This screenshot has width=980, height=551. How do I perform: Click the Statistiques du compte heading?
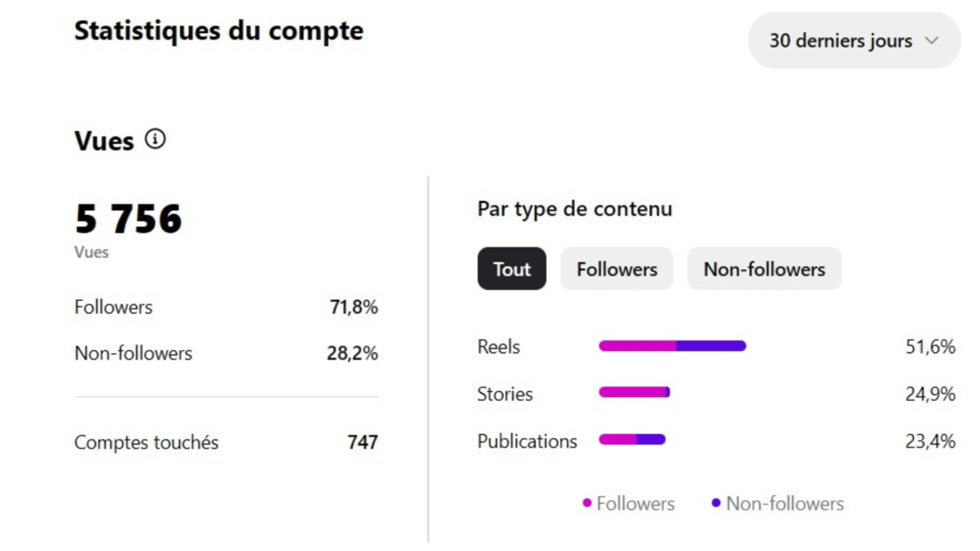point(219,31)
